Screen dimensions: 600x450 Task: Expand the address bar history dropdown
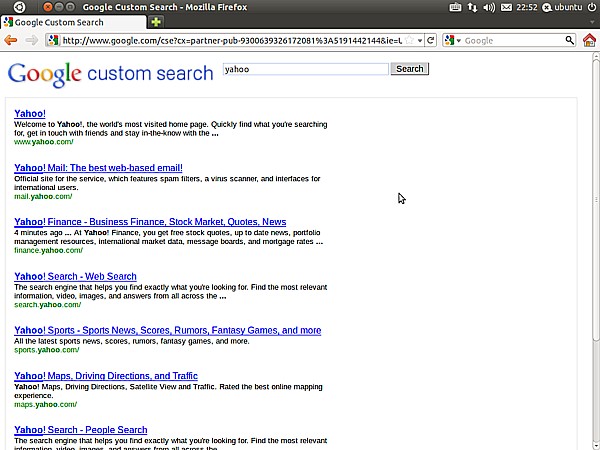pos(420,40)
